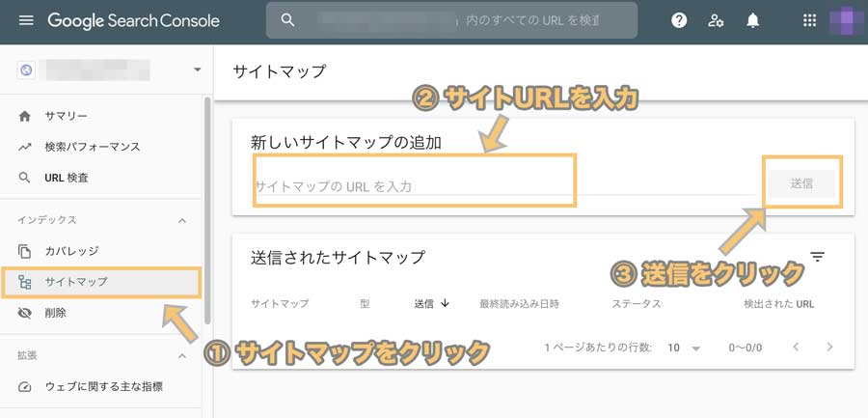The width and height of the screenshot is (868, 418).
Task: Open the notifications bell
Action: pyautogui.click(x=752, y=21)
